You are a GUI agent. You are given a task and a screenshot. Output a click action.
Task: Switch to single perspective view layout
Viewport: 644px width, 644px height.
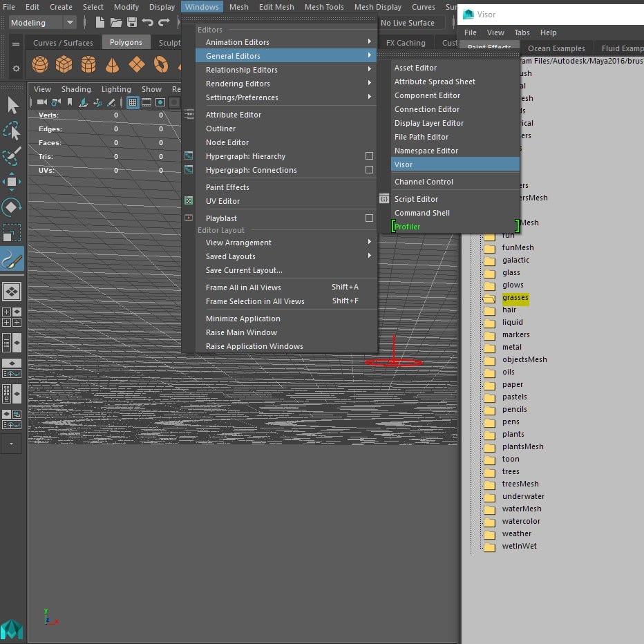[x=12, y=292]
